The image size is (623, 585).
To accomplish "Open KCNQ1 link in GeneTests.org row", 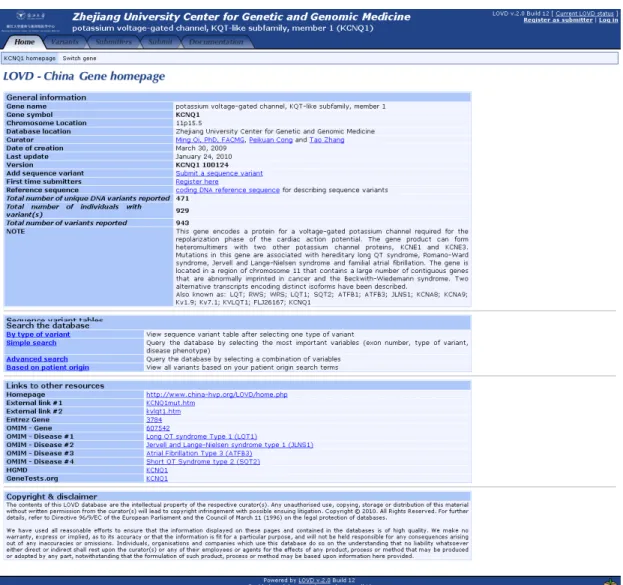I will [x=157, y=478].
